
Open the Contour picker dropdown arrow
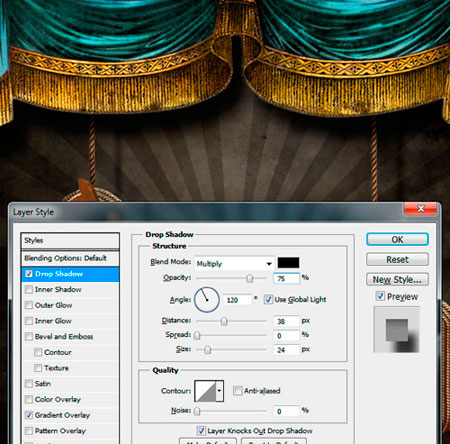click(x=219, y=391)
